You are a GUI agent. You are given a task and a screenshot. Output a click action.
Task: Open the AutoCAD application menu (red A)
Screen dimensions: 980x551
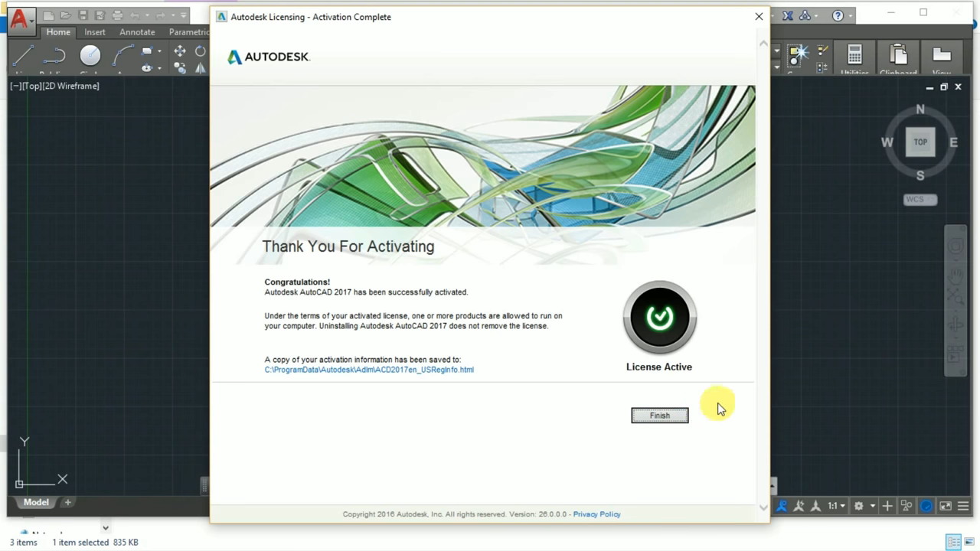tap(21, 21)
